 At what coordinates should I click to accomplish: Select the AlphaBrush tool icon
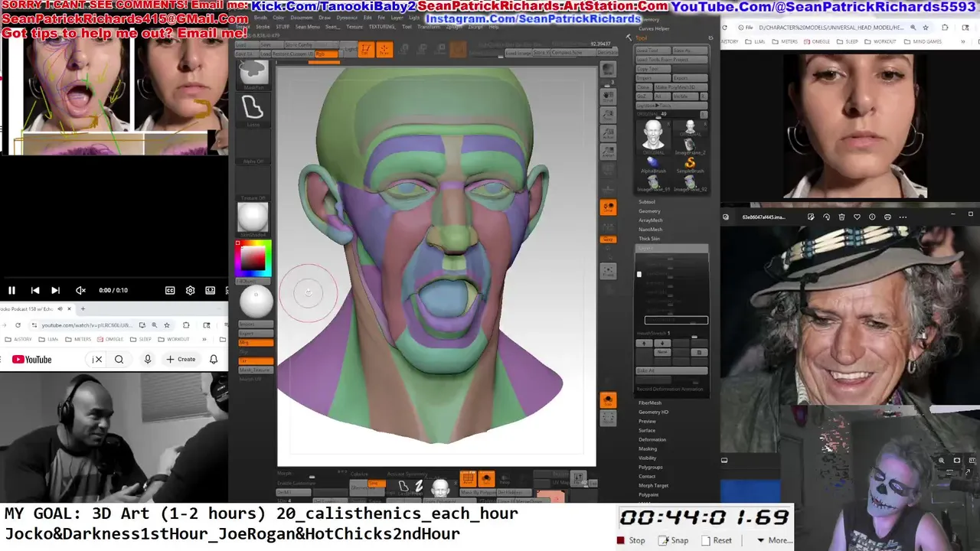(653, 164)
